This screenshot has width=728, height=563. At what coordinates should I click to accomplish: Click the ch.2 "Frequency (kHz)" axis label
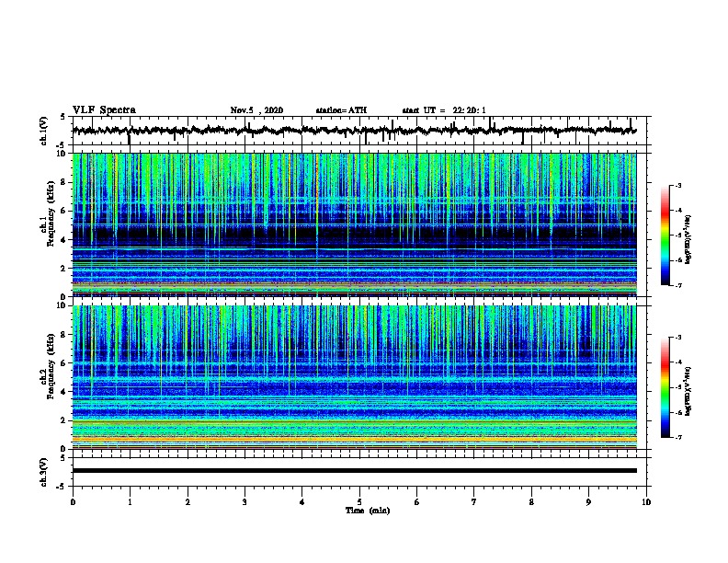pyautogui.click(x=51, y=366)
